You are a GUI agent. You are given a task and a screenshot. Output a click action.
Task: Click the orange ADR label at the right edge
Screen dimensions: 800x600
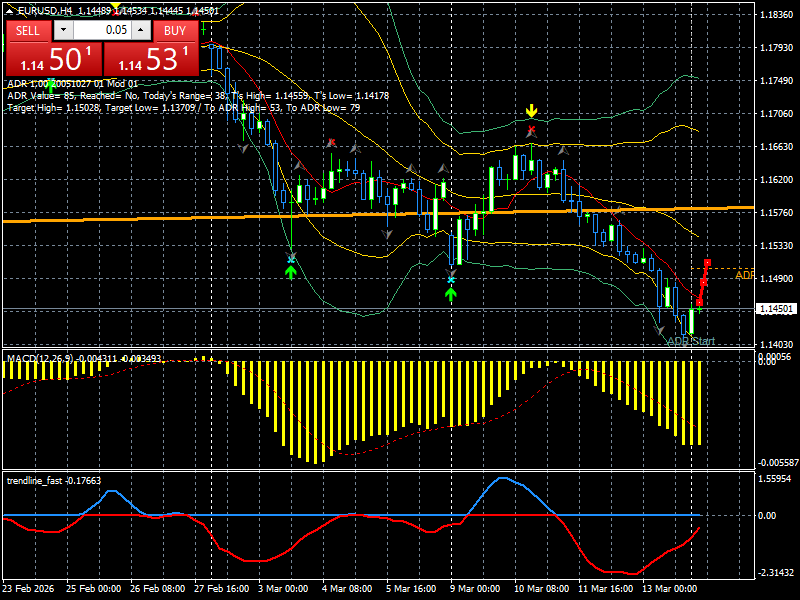pyautogui.click(x=744, y=275)
